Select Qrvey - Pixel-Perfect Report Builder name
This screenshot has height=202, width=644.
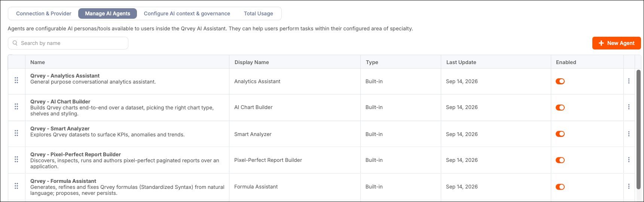pyautogui.click(x=76, y=154)
